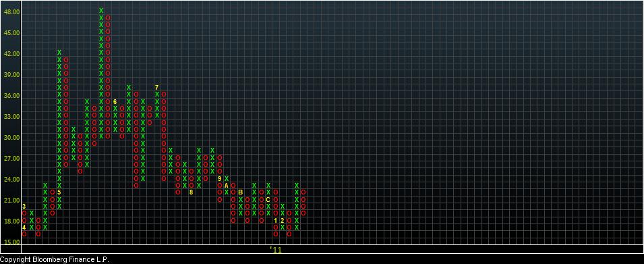This screenshot has height=264, width=644.
Task: Select the yellow month marker A
Action: click(x=227, y=186)
